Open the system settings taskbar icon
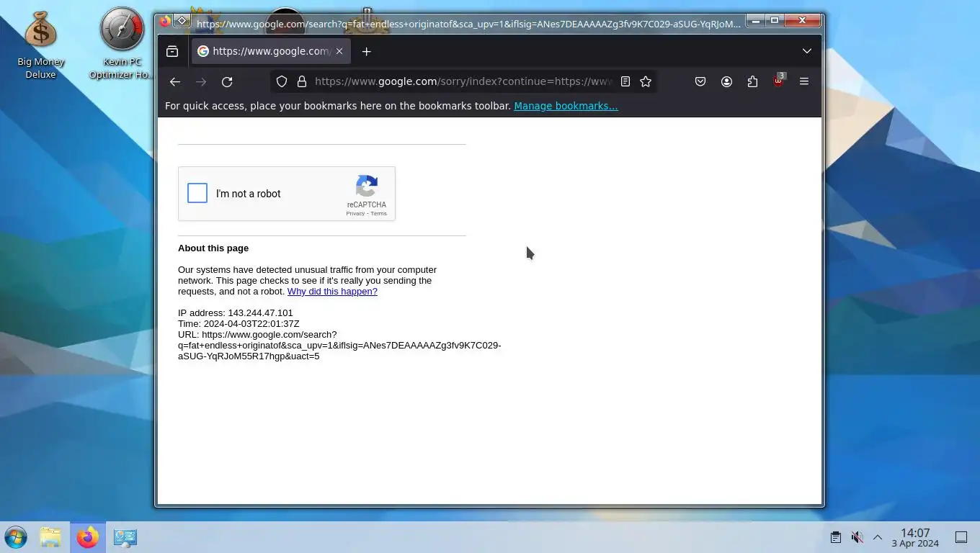 [x=125, y=537]
